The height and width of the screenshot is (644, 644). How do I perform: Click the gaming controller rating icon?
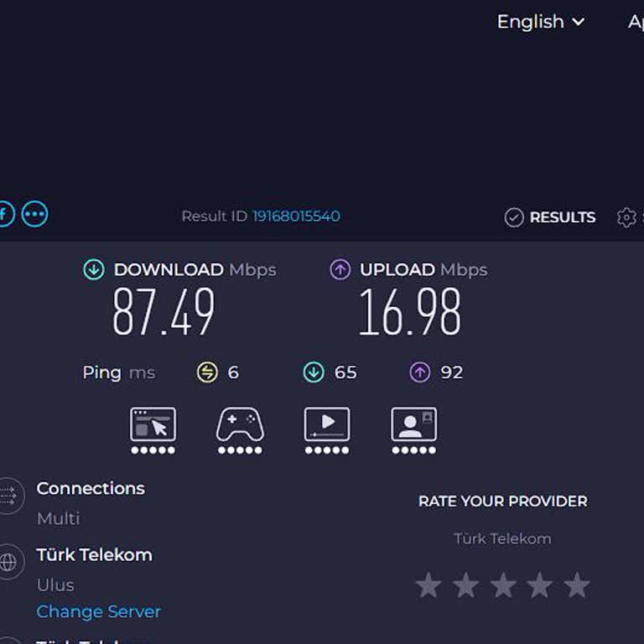pos(240,430)
